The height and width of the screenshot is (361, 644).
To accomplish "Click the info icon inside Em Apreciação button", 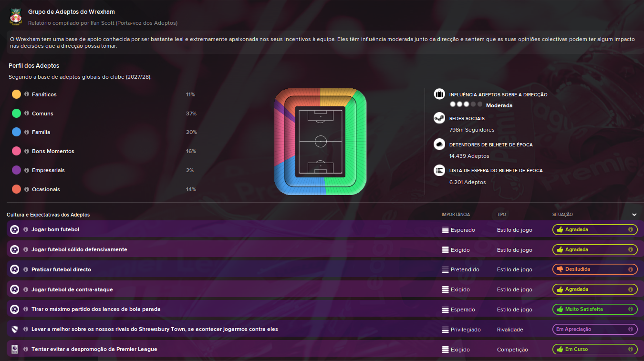I will [x=631, y=330].
